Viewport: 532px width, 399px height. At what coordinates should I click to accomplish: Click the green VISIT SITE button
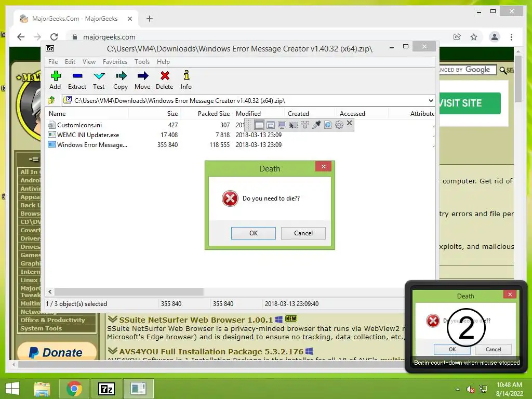pyautogui.click(x=470, y=103)
